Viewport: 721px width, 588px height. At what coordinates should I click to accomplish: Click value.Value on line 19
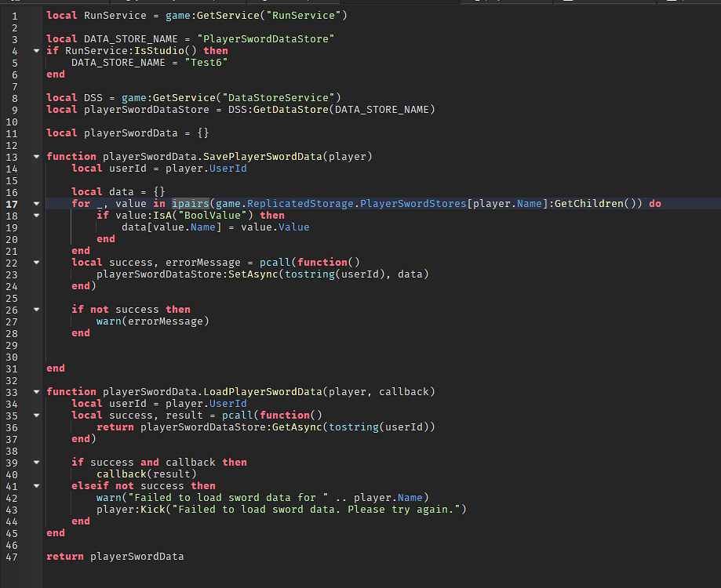click(x=275, y=227)
